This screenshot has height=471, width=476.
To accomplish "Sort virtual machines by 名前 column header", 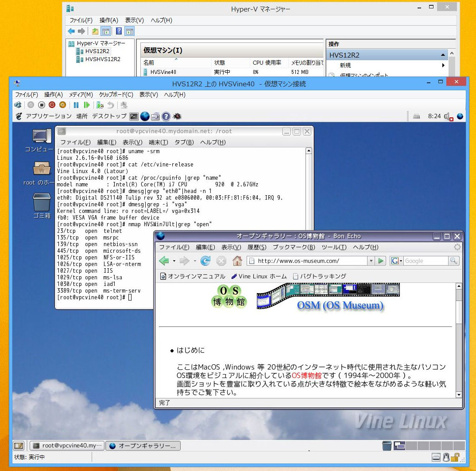I will (x=176, y=63).
